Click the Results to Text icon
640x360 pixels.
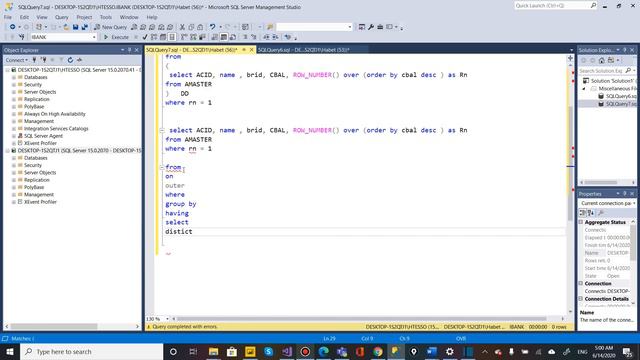(215, 37)
